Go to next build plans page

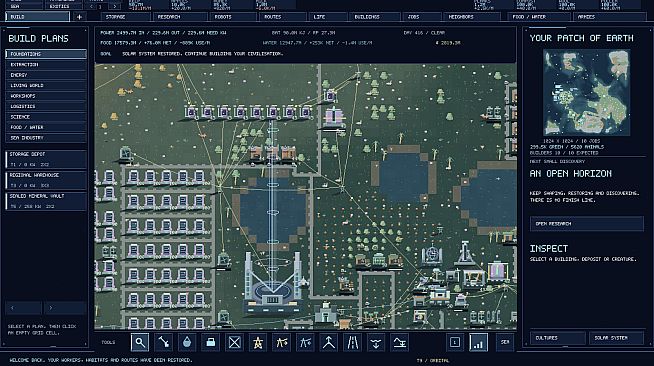(x=65, y=308)
